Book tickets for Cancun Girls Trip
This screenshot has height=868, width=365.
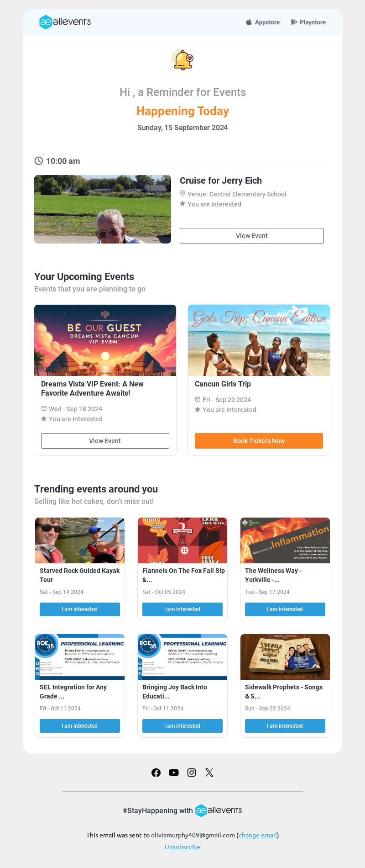pyautogui.click(x=259, y=441)
